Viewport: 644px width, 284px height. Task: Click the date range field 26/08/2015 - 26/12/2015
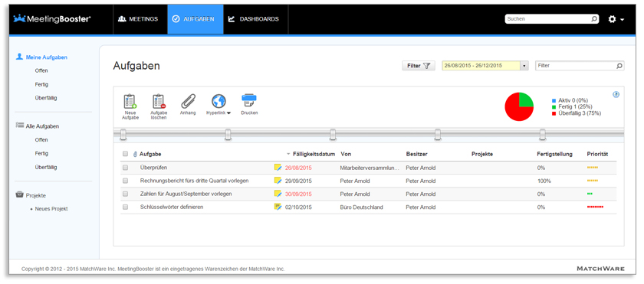[481, 66]
